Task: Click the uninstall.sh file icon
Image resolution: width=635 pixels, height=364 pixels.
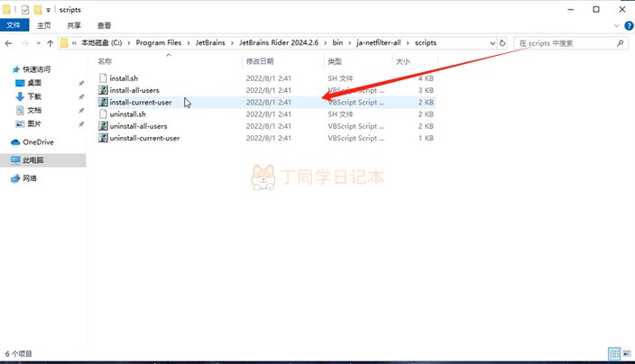Action: point(103,114)
